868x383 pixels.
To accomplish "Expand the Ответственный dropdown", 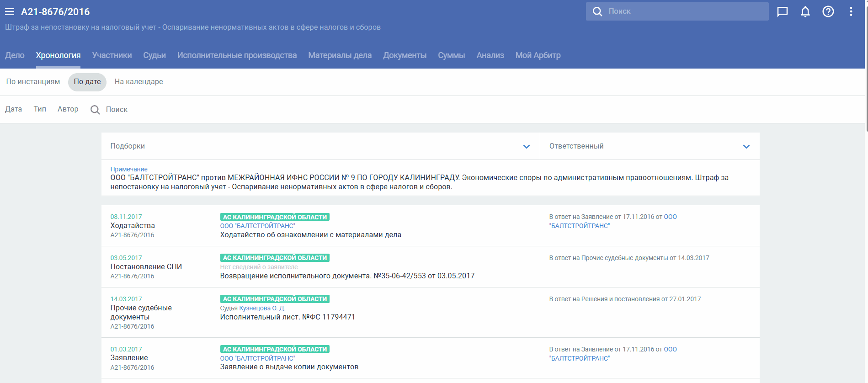I will pyautogui.click(x=746, y=146).
